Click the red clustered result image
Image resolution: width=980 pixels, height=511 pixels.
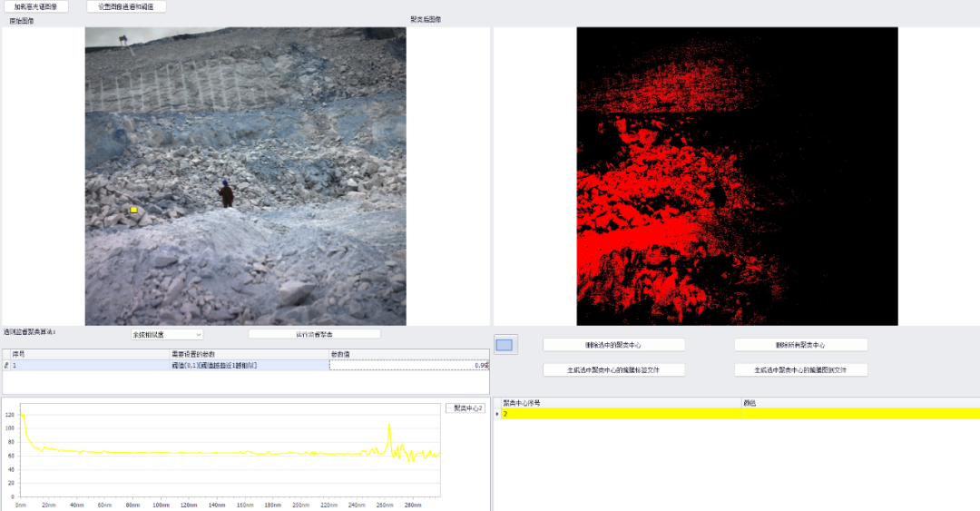tap(737, 176)
